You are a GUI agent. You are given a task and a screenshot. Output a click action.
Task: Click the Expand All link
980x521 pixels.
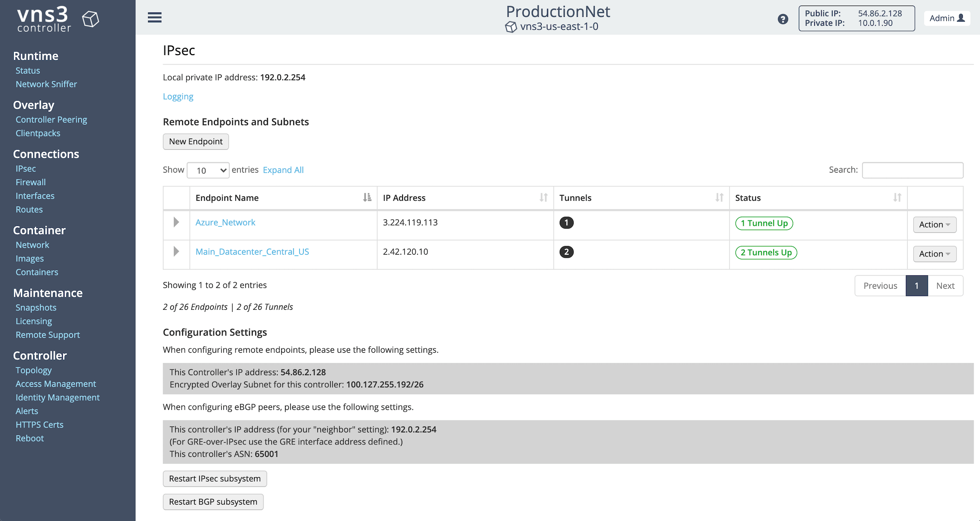click(282, 170)
